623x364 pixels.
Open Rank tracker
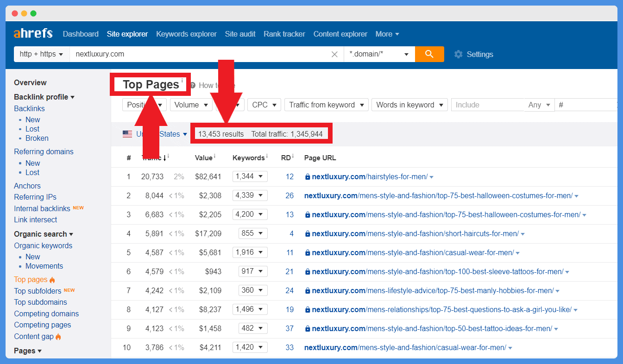[284, 34]
